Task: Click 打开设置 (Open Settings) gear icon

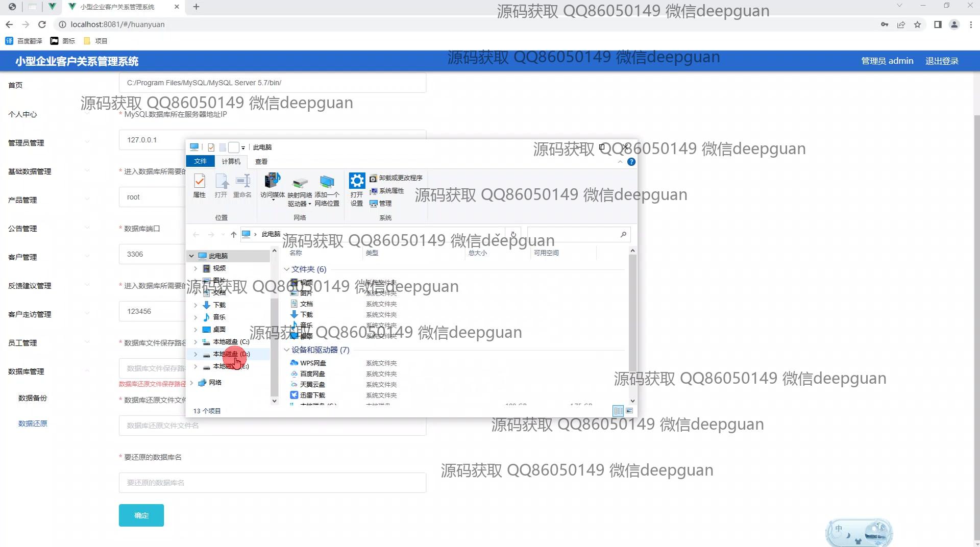Action: click(357, 189)
